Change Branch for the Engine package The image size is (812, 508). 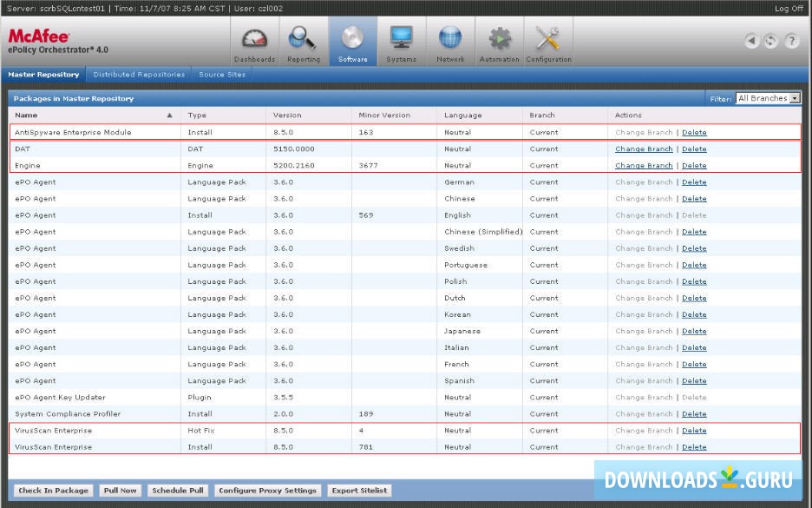coord(644,165)
